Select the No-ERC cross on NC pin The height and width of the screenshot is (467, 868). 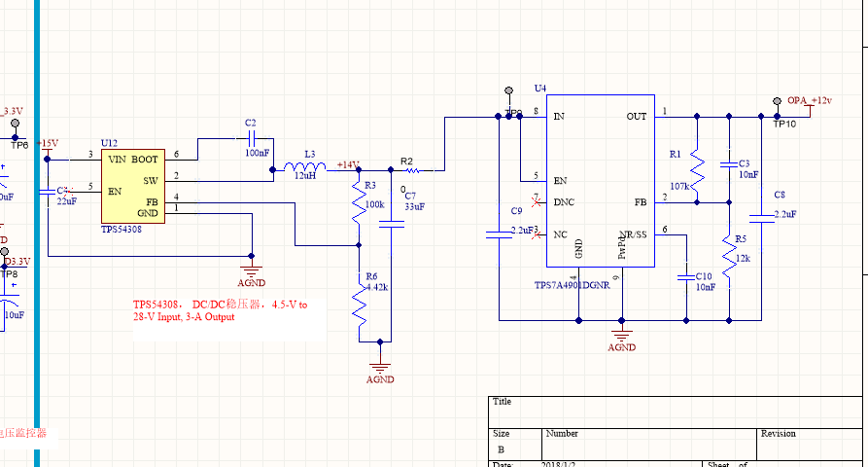pos(536,234)
